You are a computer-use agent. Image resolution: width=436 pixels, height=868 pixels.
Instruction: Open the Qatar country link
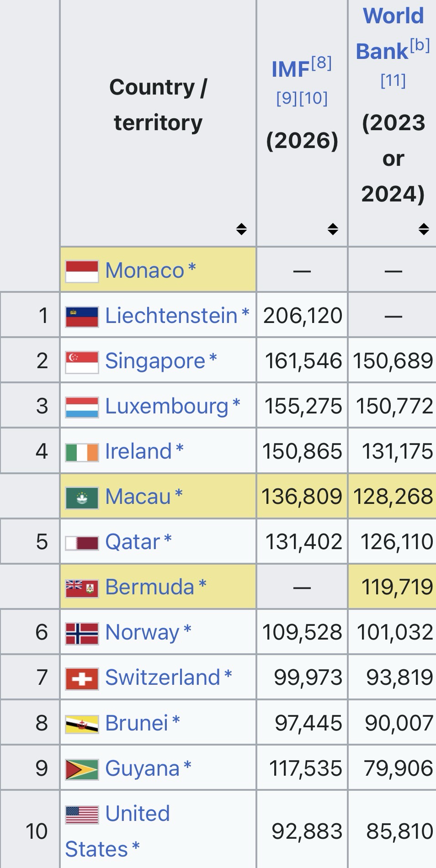(133, 542)
